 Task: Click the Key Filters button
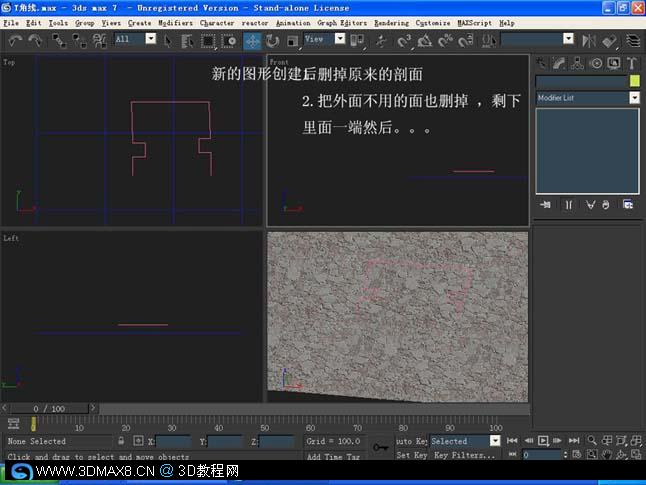tap(464, 455)
